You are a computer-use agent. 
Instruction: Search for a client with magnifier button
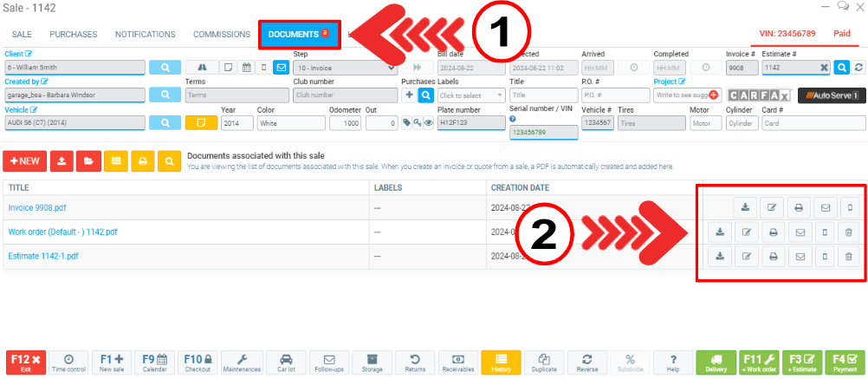pyautogui.click(x=165, y=67)
